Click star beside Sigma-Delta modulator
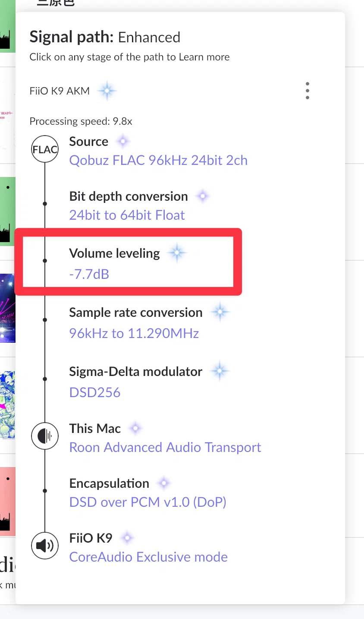364x619 pixels. tap(220, 371)
